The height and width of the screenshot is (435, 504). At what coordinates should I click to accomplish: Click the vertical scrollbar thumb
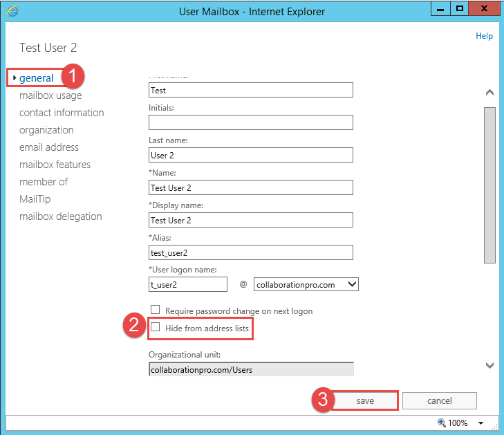click(x=489, y=185)
